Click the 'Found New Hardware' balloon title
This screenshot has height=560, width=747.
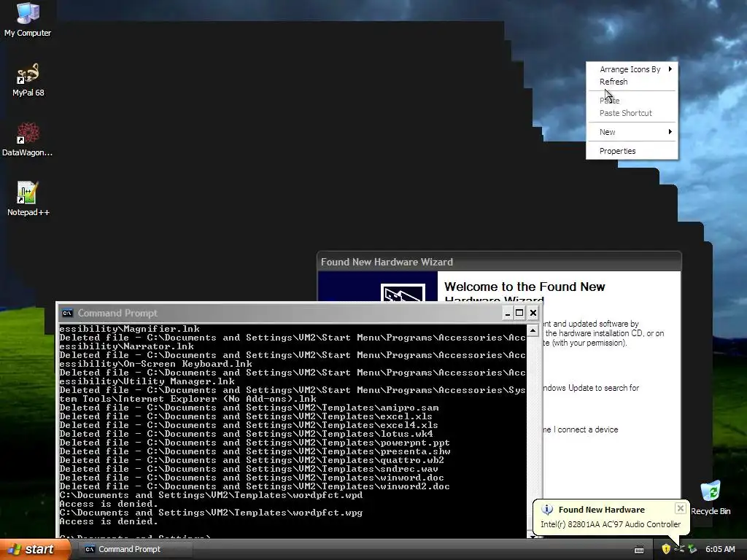point(601,510)
